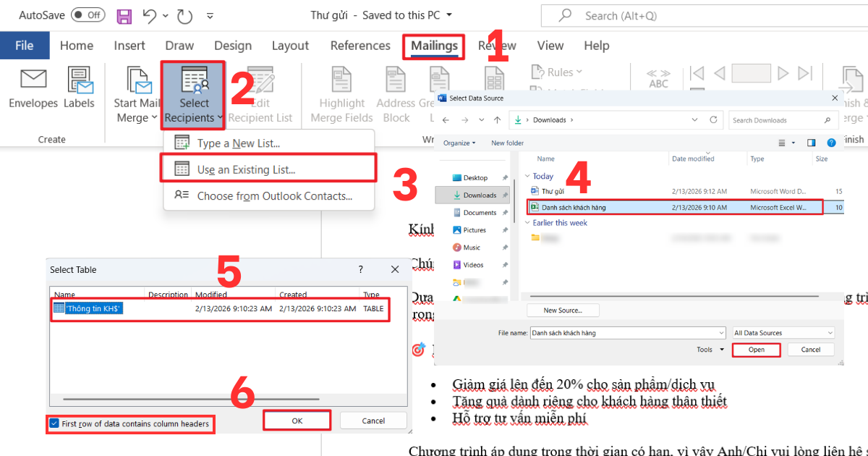868x456 pixels.
Task: Click the Preview Results ABC icon
Action: [658, 79]
